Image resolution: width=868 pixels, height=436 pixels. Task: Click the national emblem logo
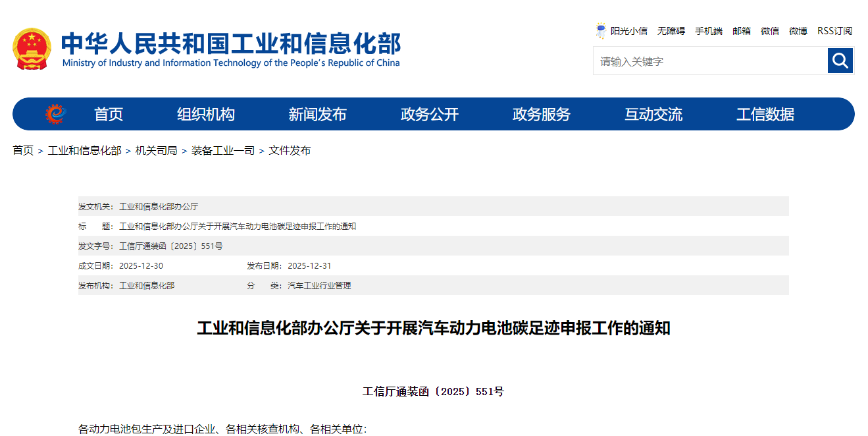click(32, 49)
